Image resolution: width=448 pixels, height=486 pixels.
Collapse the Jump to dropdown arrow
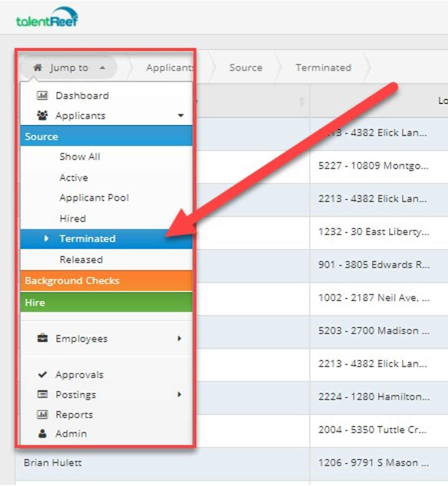coord(102,68)
